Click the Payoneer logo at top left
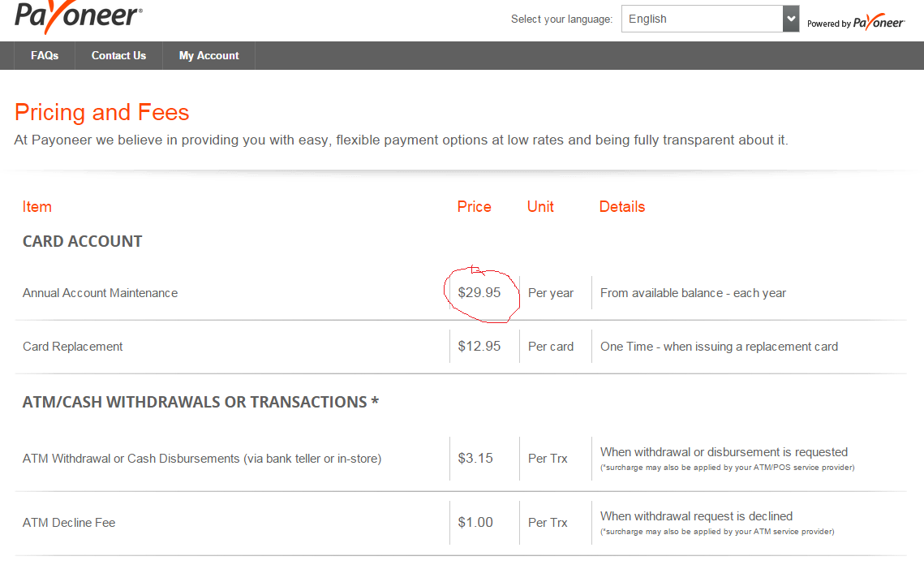This screenshot has width=924, height=565. pos(79,16)
